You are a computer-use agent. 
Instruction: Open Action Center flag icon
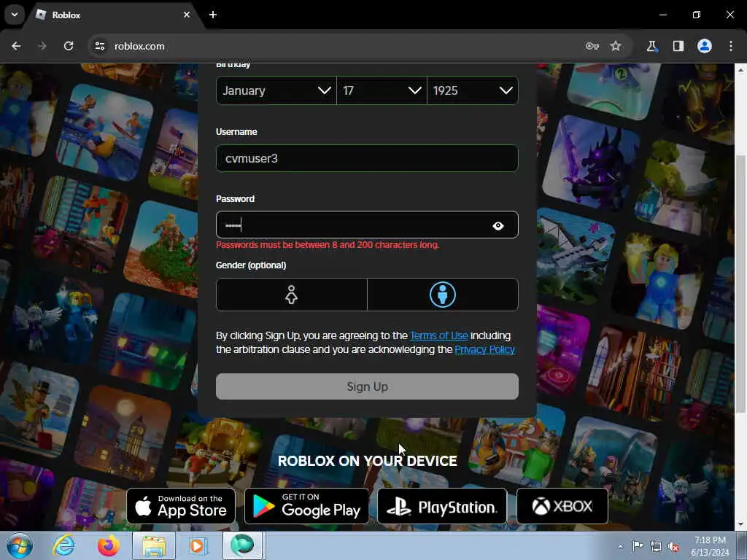(x=638, y=546)
